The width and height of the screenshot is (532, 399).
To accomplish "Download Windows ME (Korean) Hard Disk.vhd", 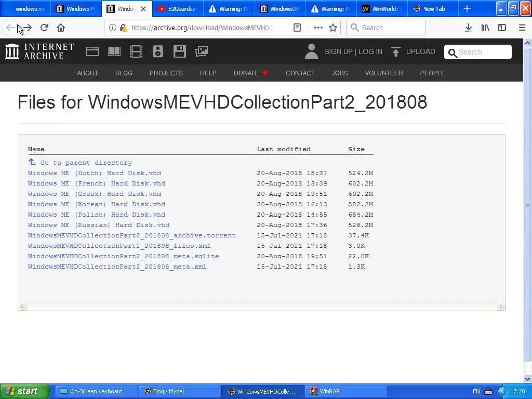I will point(96,204).
